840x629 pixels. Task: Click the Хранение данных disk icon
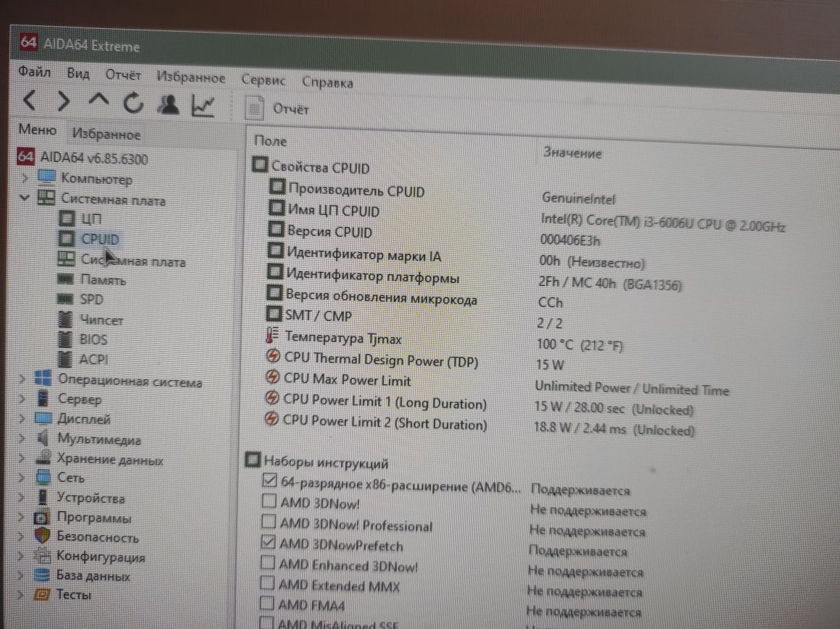[x=43, y=457]
